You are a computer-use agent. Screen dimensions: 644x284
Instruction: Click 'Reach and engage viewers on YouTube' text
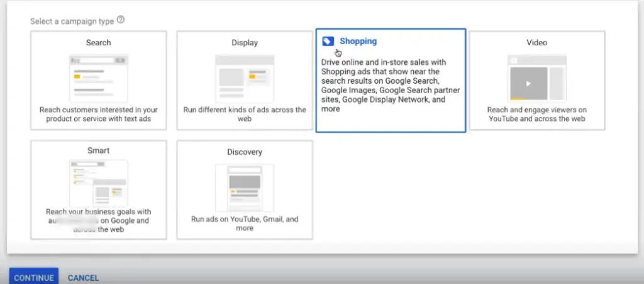[x=537, y=114]
